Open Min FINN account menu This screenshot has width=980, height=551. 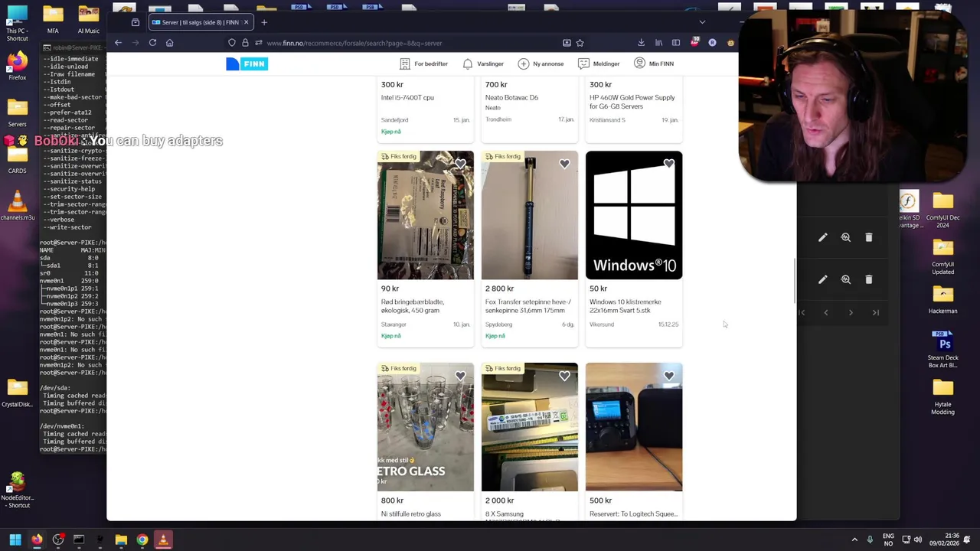click(x=654, y=64)
